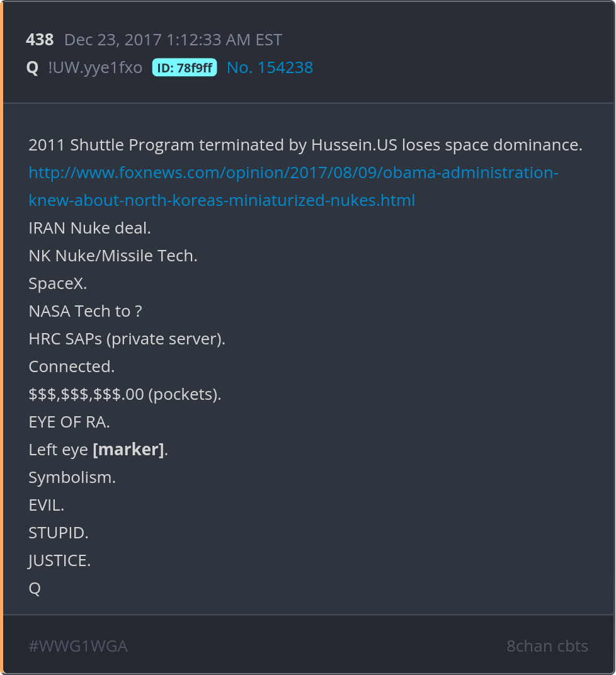Click the Q signature ending the post body
This screenshot has height=675, width=616.
(35, 588)
